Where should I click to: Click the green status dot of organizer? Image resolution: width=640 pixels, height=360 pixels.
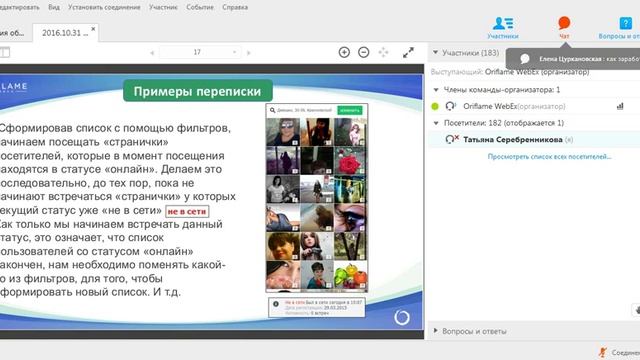[435, 107]
